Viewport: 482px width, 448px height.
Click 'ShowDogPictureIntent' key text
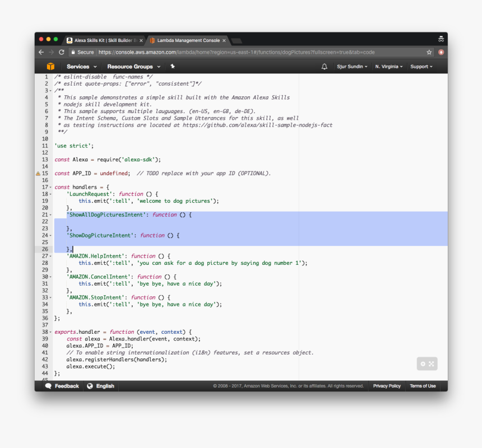pos(100,236)
